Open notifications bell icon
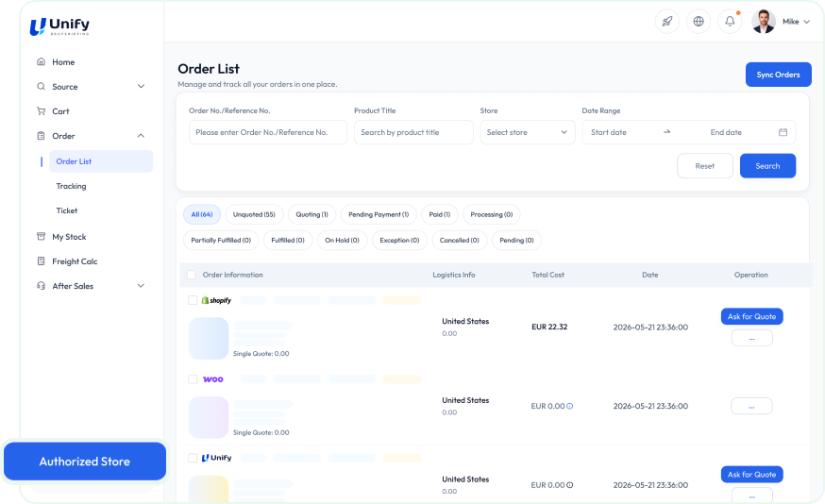825x504 pixels. (x=730, y=22)
